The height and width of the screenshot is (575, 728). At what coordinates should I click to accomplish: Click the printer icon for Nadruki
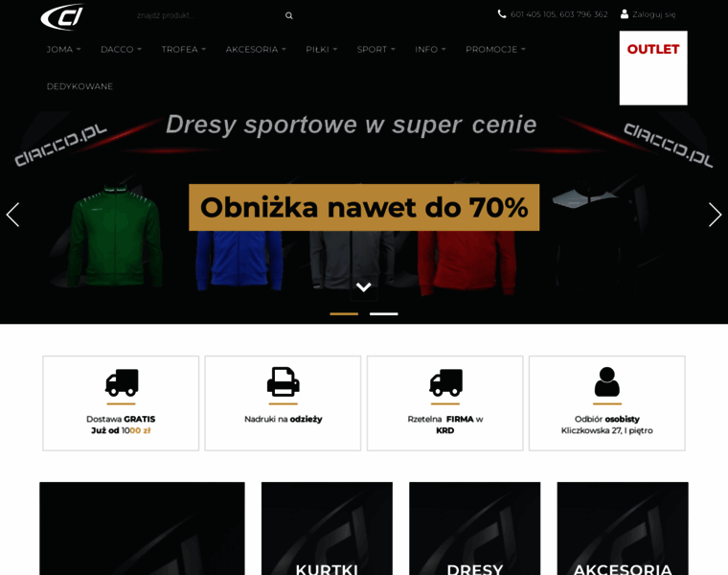click(283, 381)
